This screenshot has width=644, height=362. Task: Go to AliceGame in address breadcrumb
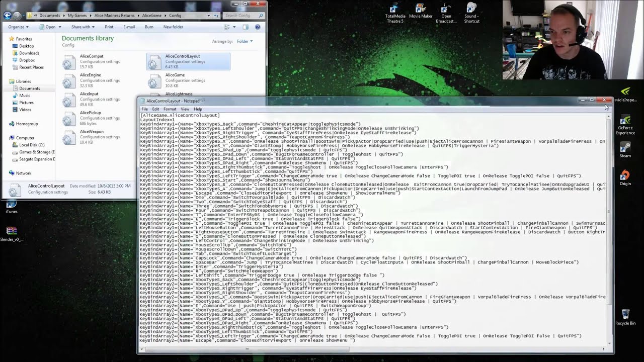click(152, 16)
